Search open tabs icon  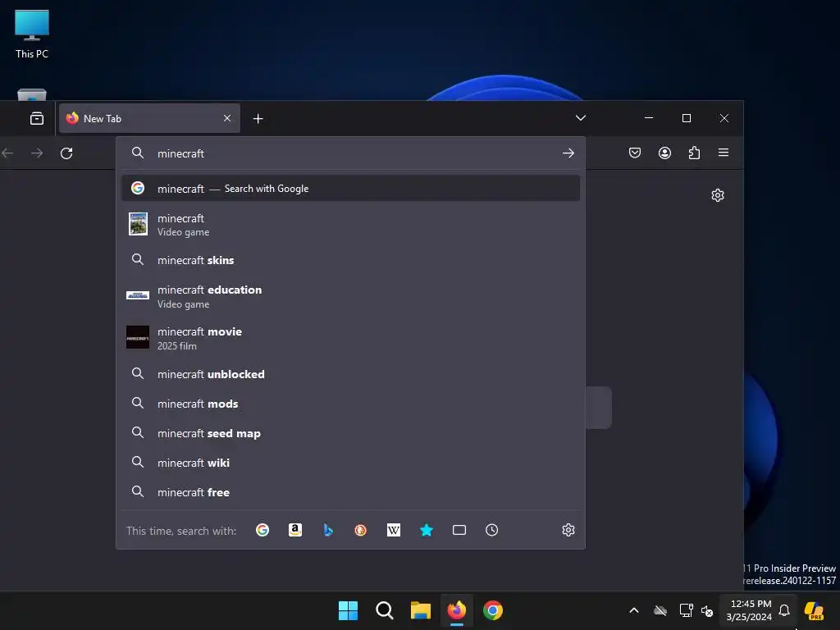[459, 530]
